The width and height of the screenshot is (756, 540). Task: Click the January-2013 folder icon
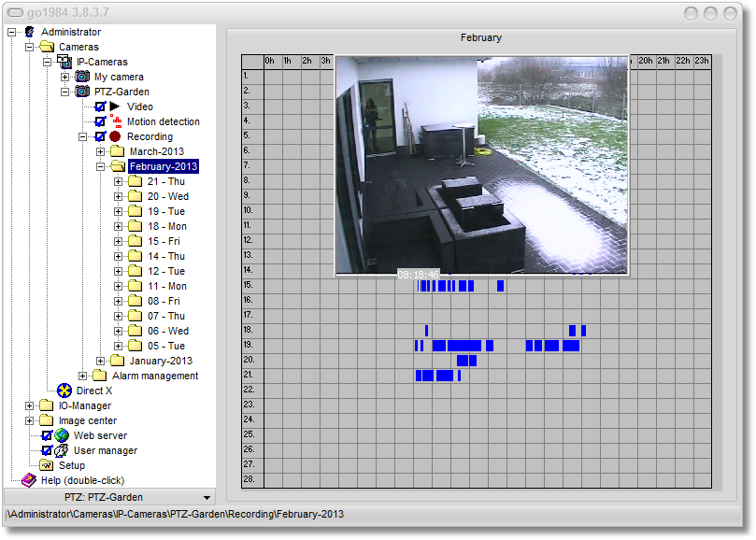point(118,361)
